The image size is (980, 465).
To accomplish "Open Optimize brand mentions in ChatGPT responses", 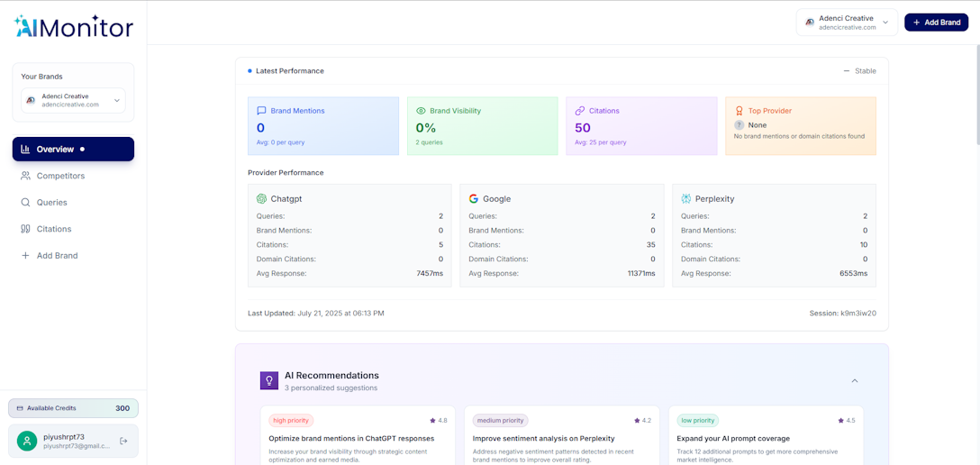I will [351, 438].
